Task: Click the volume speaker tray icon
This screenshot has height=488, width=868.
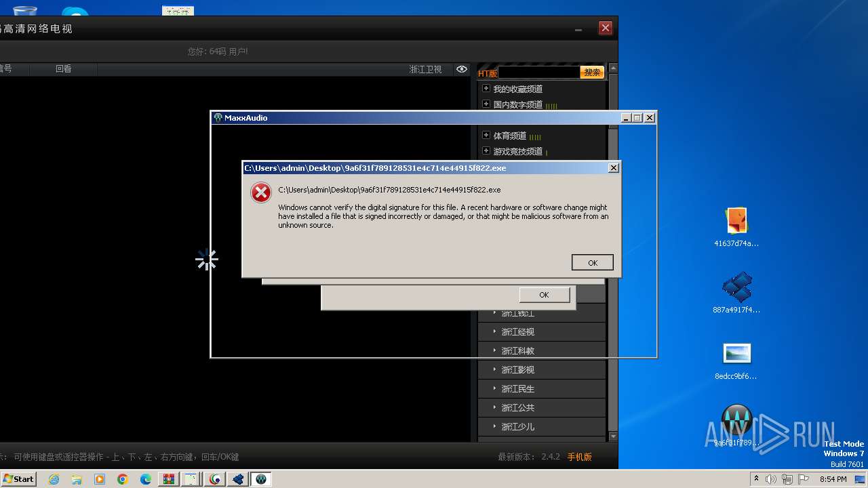Action: (x=771, y=479)
